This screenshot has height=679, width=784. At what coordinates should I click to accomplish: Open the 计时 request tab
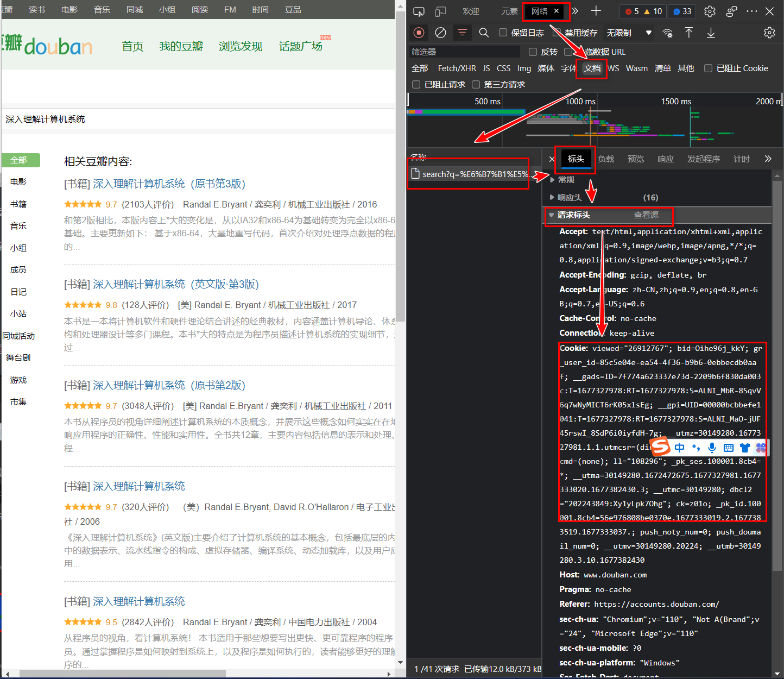[x=742, y=159]
